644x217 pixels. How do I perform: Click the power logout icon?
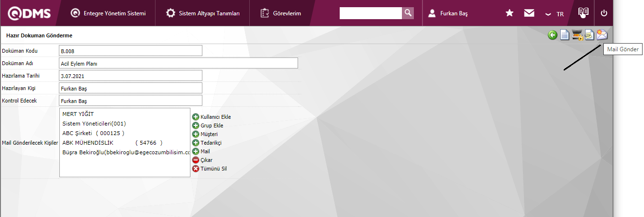(604, 13)
